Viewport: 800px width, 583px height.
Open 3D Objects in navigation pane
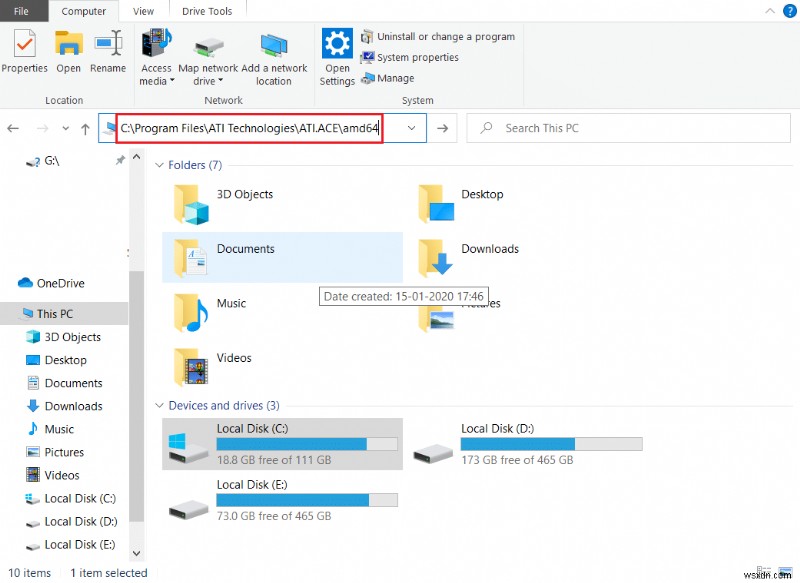[63, 337]
